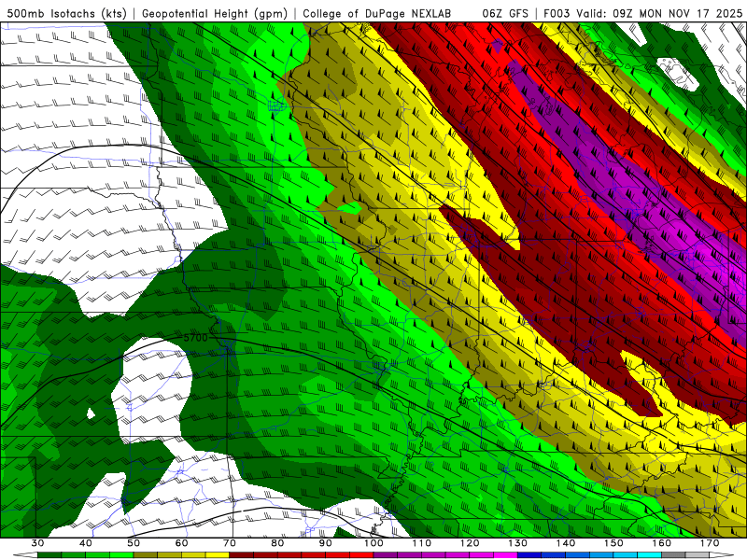The height and width of the screenshot is (560, 747).
Task: Select the dark maroon swatch just after 70
Action: (242, 554)
